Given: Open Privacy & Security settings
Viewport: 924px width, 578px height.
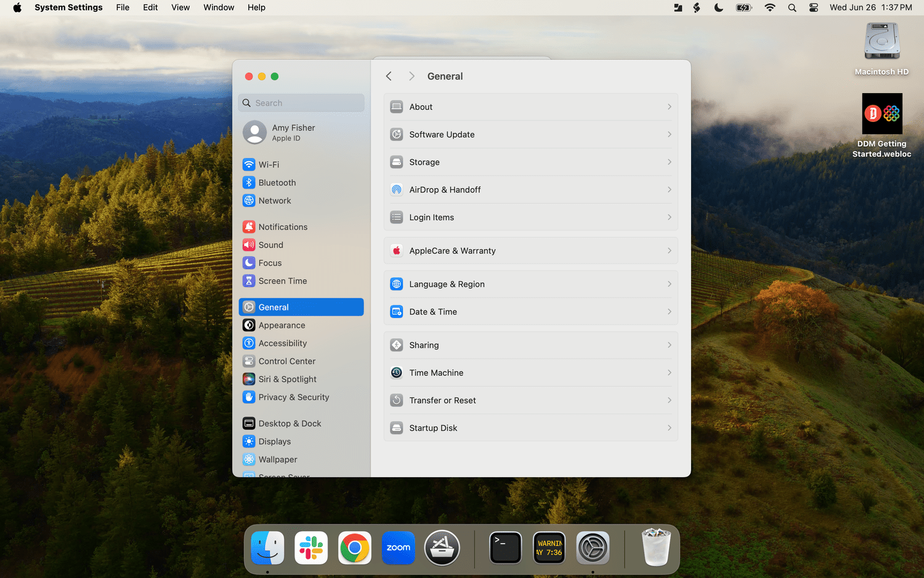Looking at the screenshot, I should (293, 397).
